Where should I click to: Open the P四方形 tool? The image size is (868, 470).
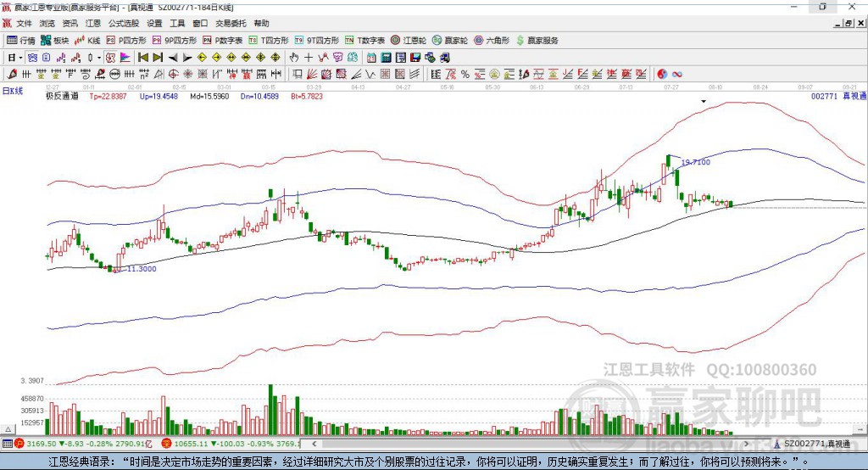tap(126, 41)
